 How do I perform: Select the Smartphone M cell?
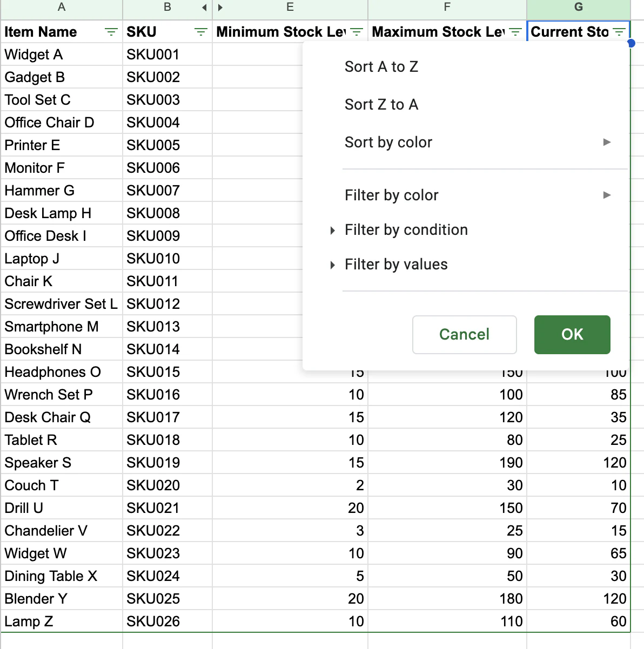pos(62,327)
